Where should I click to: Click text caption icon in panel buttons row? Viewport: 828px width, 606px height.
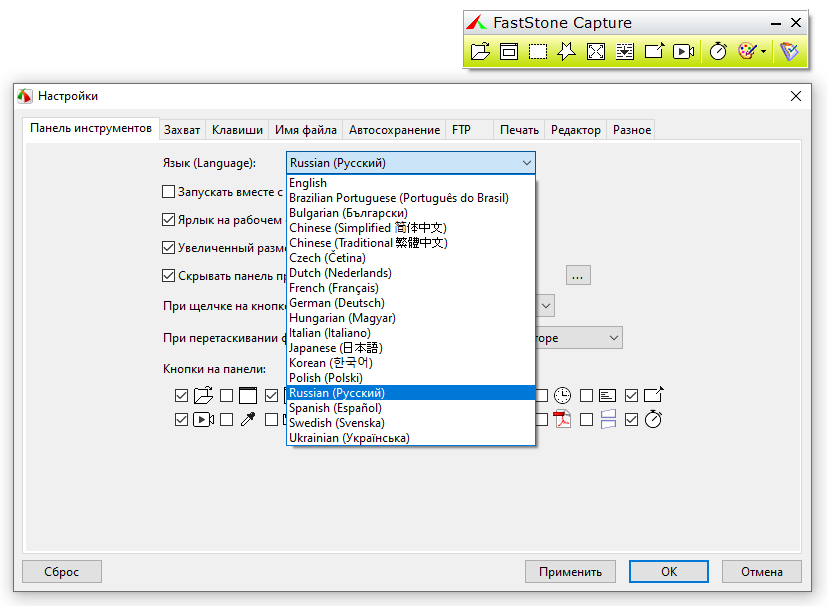click(x=607, y=395)
